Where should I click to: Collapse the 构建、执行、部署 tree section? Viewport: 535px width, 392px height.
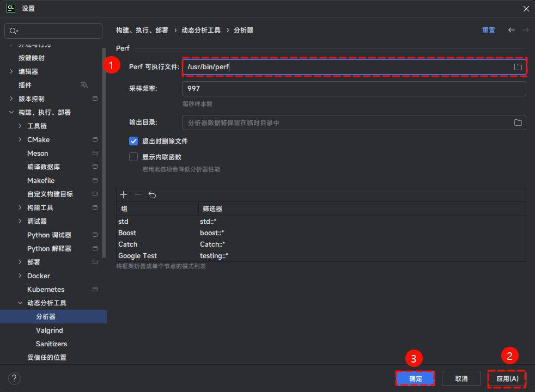13,112
